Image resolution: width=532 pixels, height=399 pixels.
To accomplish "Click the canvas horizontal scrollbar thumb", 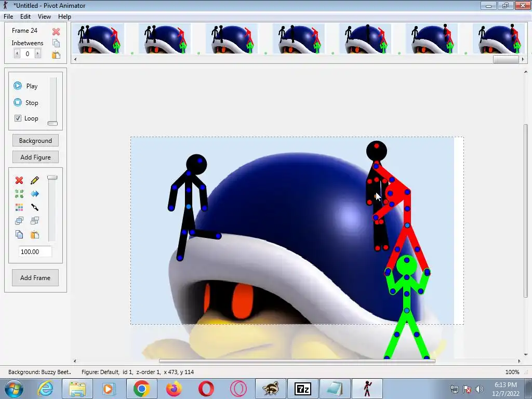I will click(x=297, y=361).
